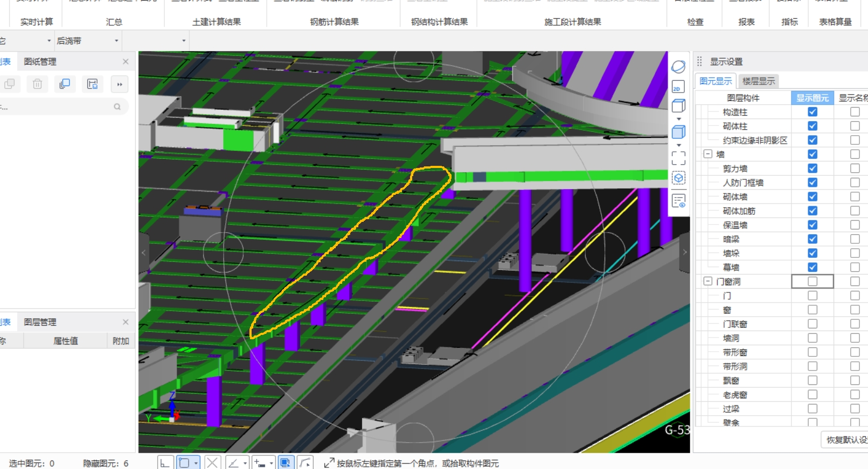Open dropdown arrow below wireframe cube icon
This screenshot has height=469, width=868.
679,119
